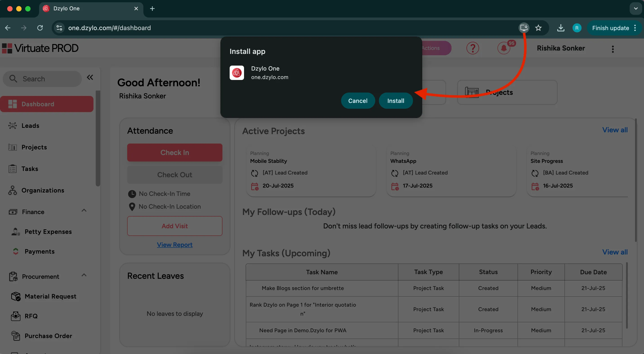Open Organizations in the sidebar
The width and height of the screenshot is (644, 354).
[43, 190]
